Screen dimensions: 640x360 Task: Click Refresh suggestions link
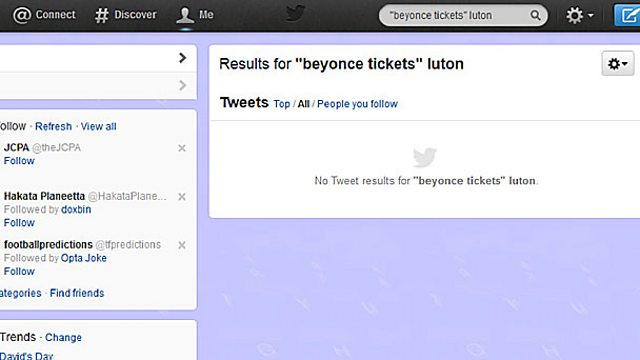(53, 127)
